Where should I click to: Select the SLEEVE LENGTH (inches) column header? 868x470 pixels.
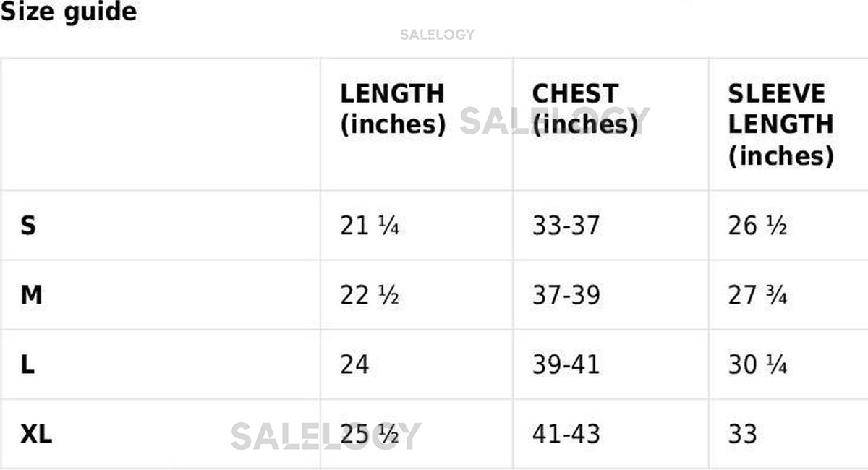[780, 124]
